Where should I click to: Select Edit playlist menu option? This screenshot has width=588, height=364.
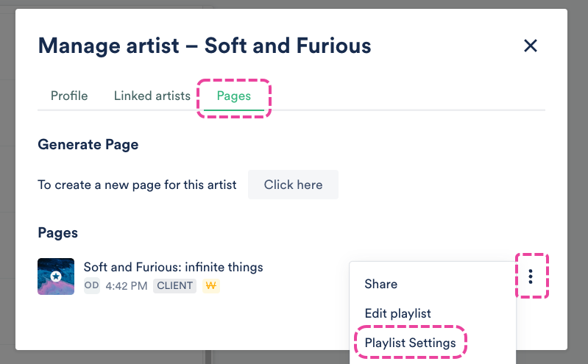(398, 313)
